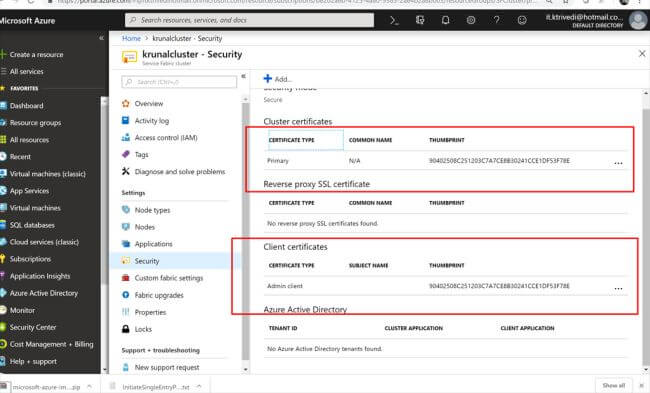Click the Access control (IAM) icon
This screenshot has width=650, height=393.
(x=126, y=137)
